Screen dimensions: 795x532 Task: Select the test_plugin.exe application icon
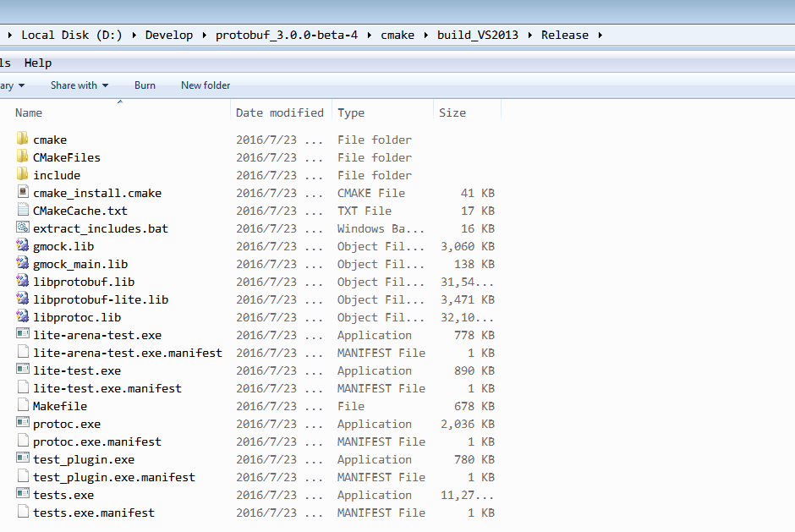click(22, 458)
